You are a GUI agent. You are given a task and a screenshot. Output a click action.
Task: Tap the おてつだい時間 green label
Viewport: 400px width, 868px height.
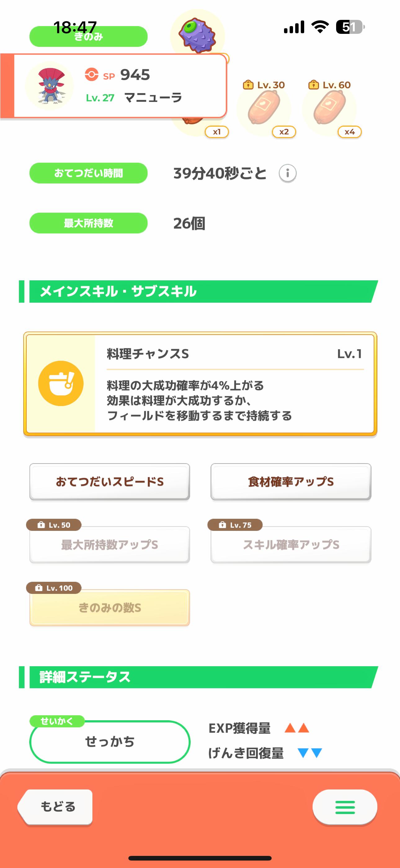point(89,173)
